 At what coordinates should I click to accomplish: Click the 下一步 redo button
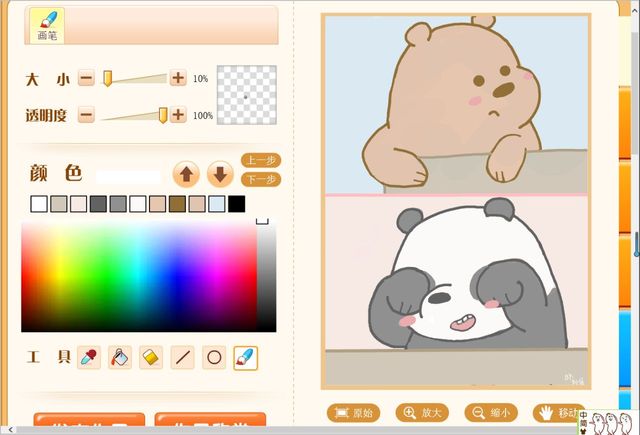(x=261, y=179)
